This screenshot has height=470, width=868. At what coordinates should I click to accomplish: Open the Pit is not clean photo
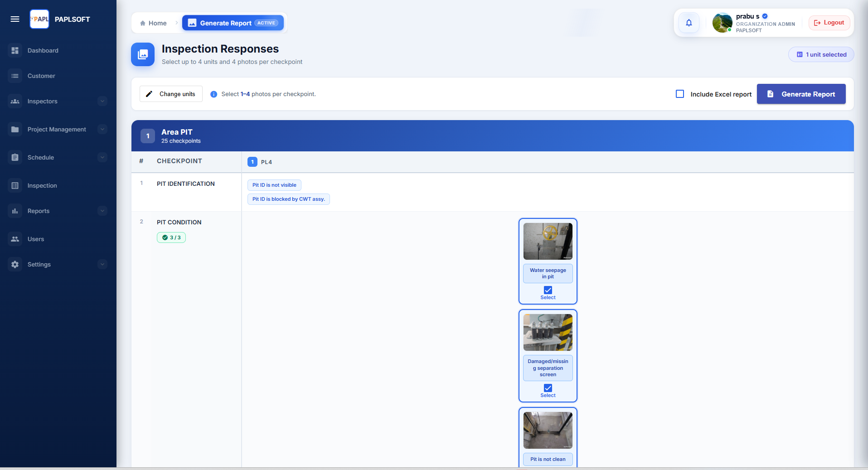(548, 430)
